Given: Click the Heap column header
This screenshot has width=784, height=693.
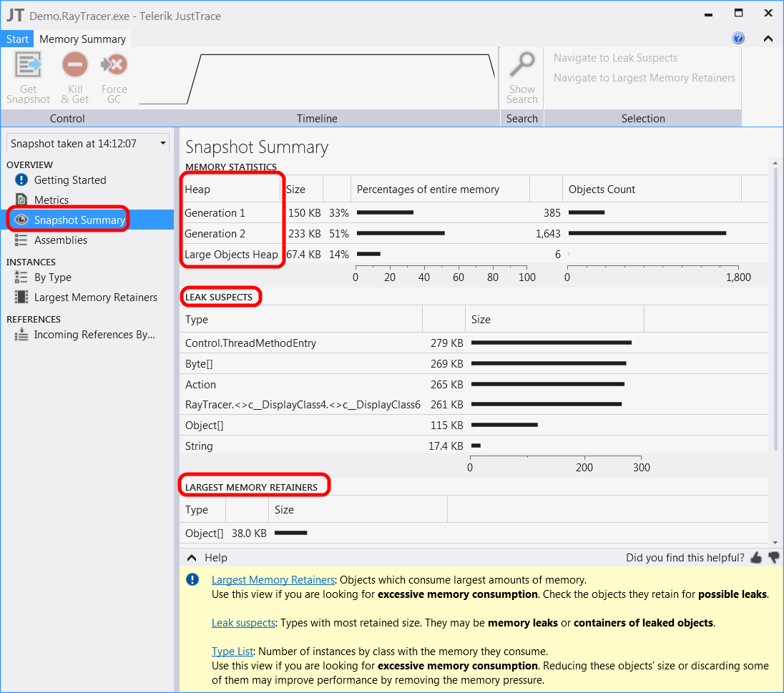Looking at the screenshot, I should 230,190.
